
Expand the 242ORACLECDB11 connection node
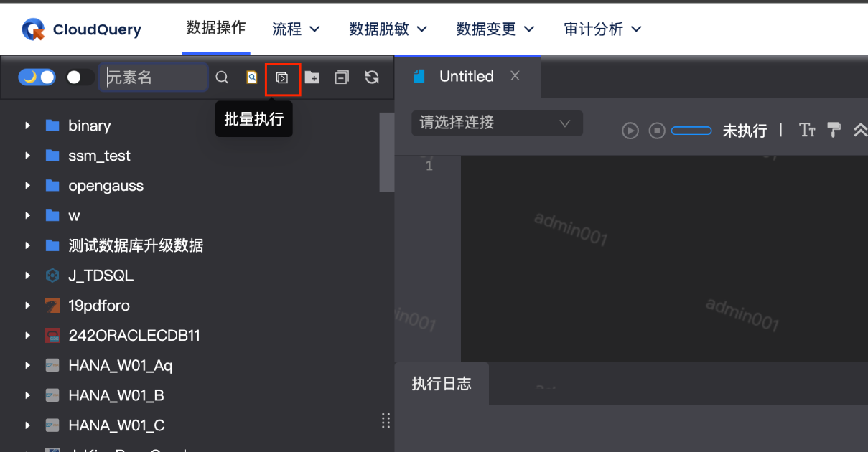click(27, 336)
